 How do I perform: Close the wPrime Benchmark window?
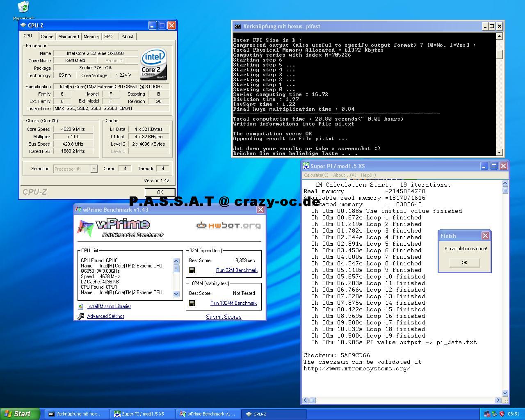pyautogui.click(x=260, y=210)
